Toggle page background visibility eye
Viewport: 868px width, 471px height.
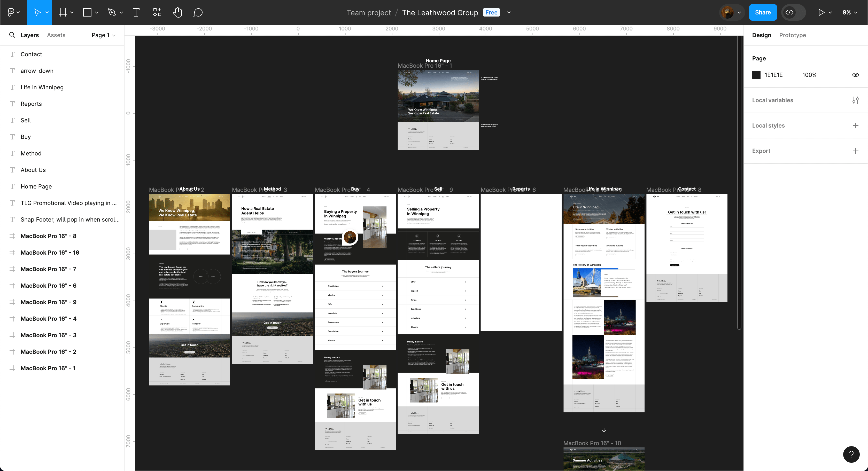coord(855,75)
